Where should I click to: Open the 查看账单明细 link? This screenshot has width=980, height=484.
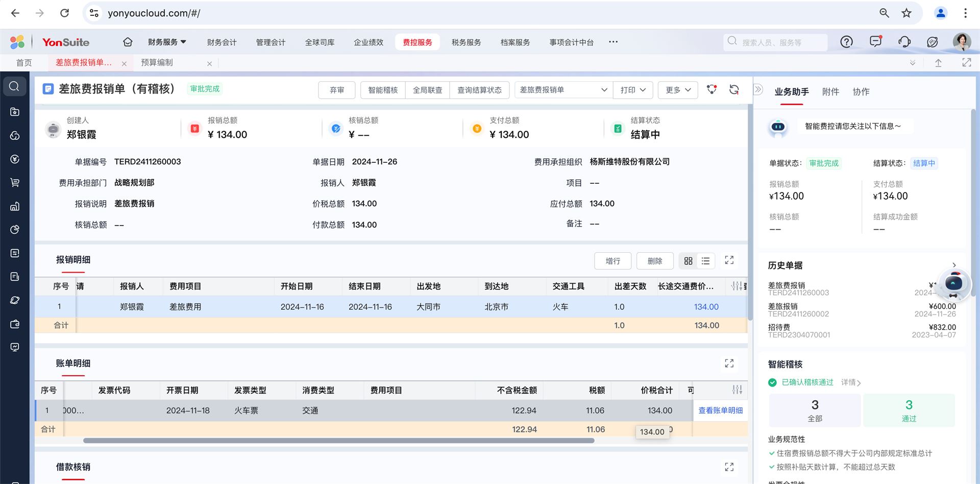720,410
